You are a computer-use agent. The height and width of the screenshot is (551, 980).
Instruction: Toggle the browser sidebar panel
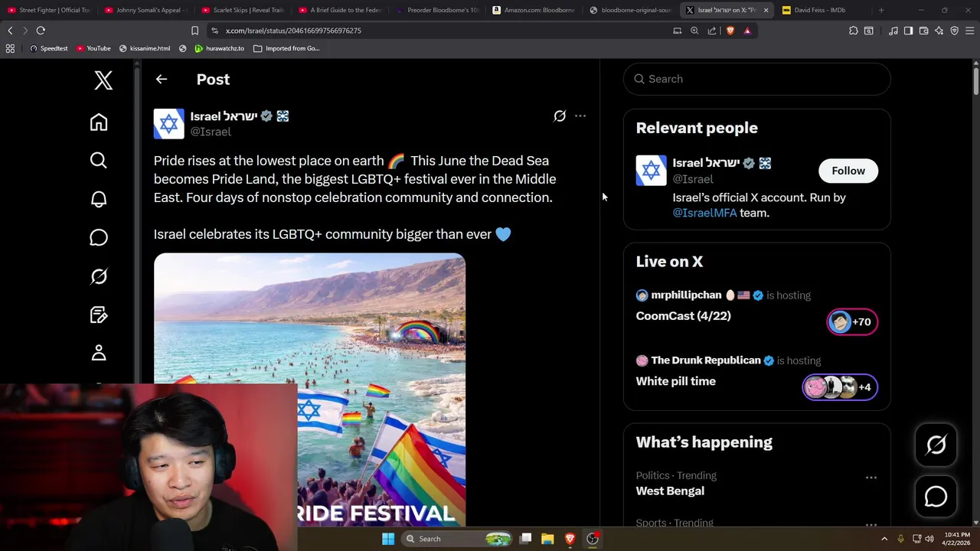908,31
